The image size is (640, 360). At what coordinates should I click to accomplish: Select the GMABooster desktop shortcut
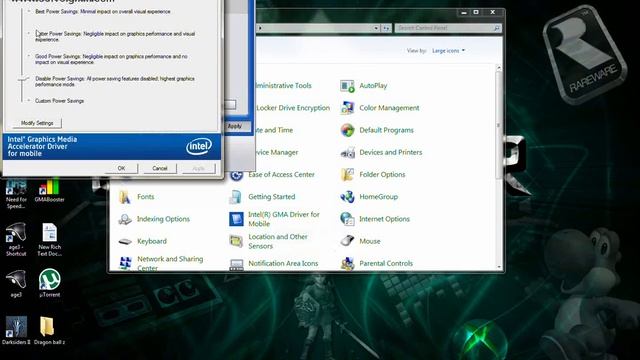49,191
